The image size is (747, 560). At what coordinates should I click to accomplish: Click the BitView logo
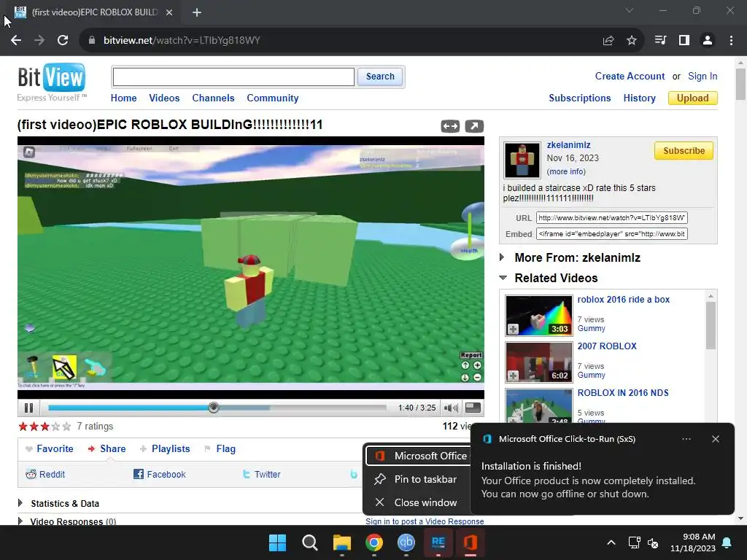point(52,82)
